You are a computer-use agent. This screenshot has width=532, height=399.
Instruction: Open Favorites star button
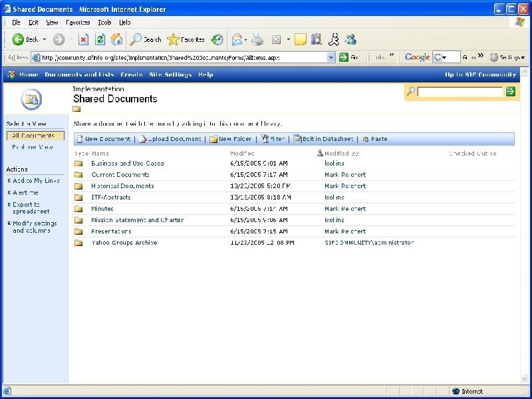tap(186, 40)
